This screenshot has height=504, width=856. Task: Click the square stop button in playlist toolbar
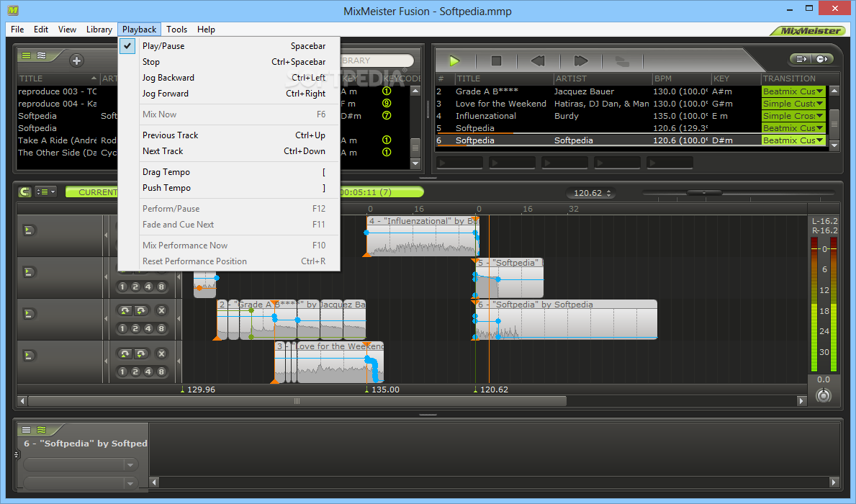point(496,60)
